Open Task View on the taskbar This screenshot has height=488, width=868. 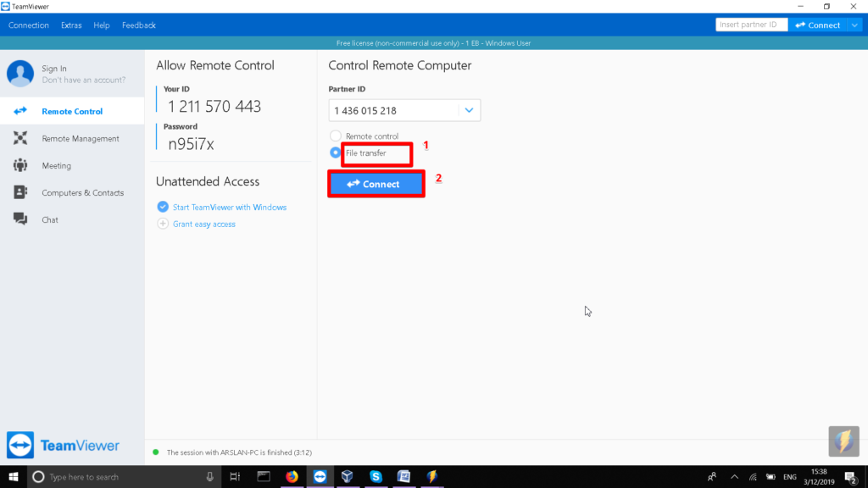coord(235,476)
